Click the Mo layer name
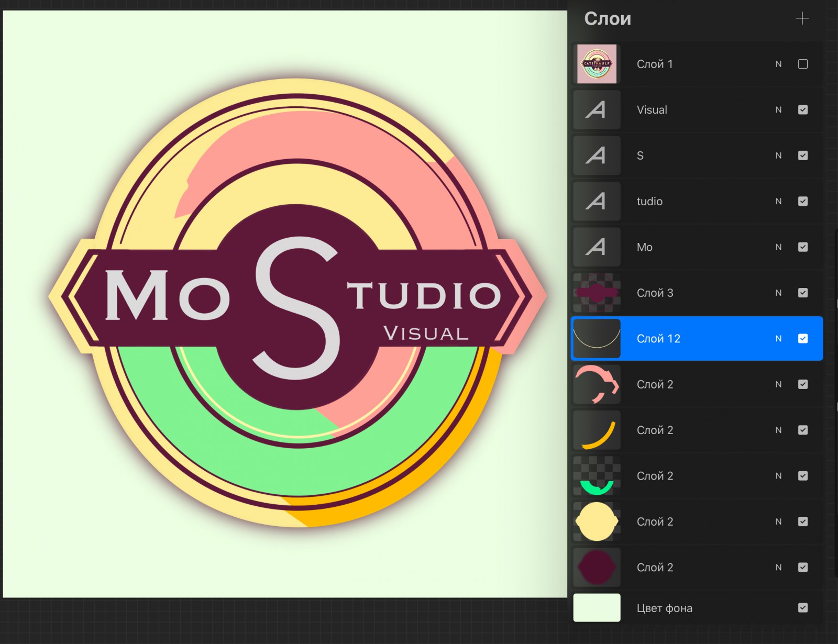This screenshot has height=644, width=838. tap(645, 247)
